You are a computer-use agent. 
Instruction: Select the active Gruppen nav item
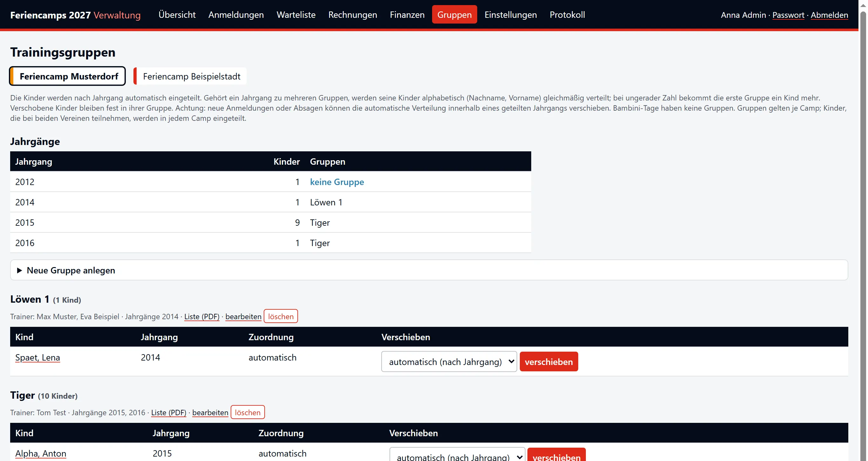454,15
